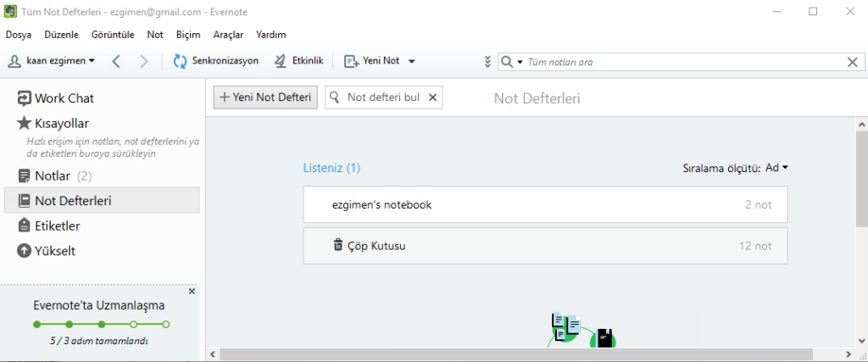Click the 2 not count
Image resolution: width=868 pixels, height=362 pixels.
point(758,205)
